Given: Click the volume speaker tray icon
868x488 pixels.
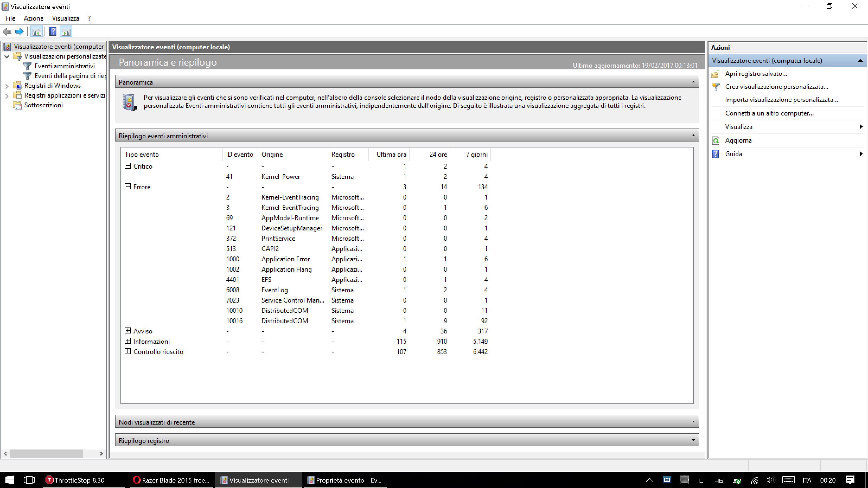Looking at the screenshot, I should (771, 480).
